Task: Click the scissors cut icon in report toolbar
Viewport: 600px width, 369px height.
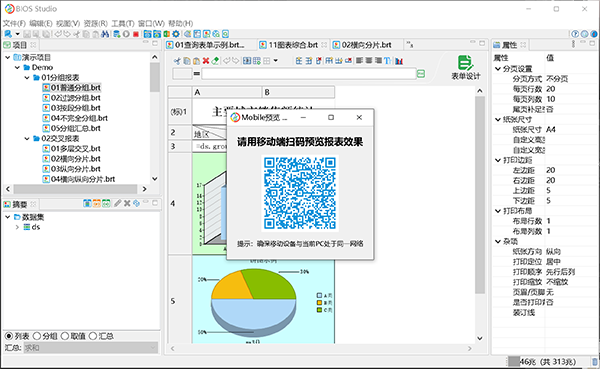Action: pos(177,61)
